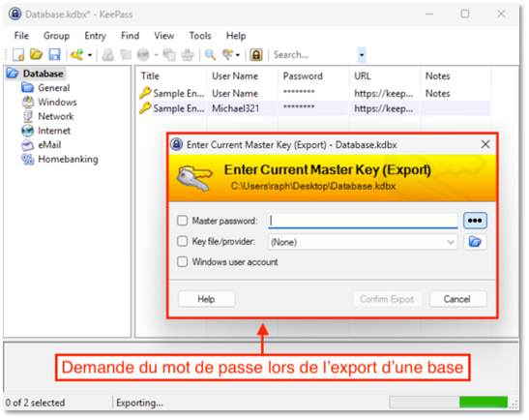Click the Add Entry key icon
The height and width of the screenshot is (420, 529).
(77, 54)
